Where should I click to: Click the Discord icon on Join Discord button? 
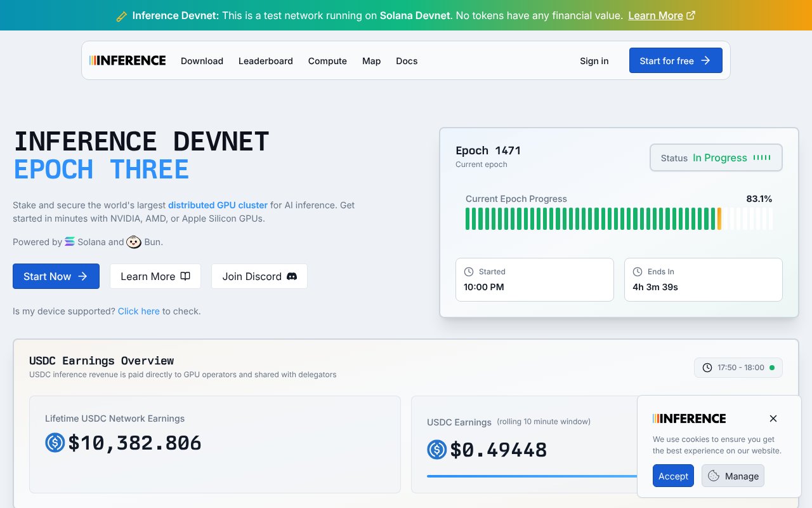click(x=291, y=276)
